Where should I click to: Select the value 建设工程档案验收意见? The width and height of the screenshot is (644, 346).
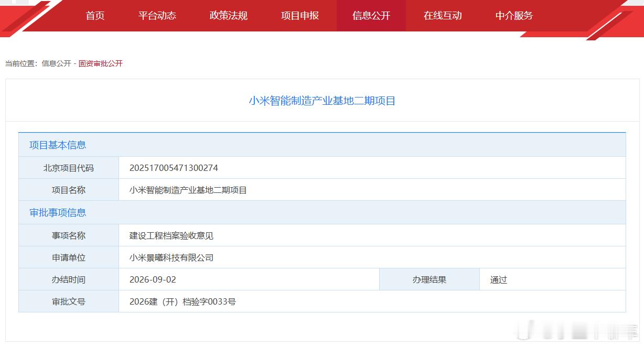click(171, 235)
